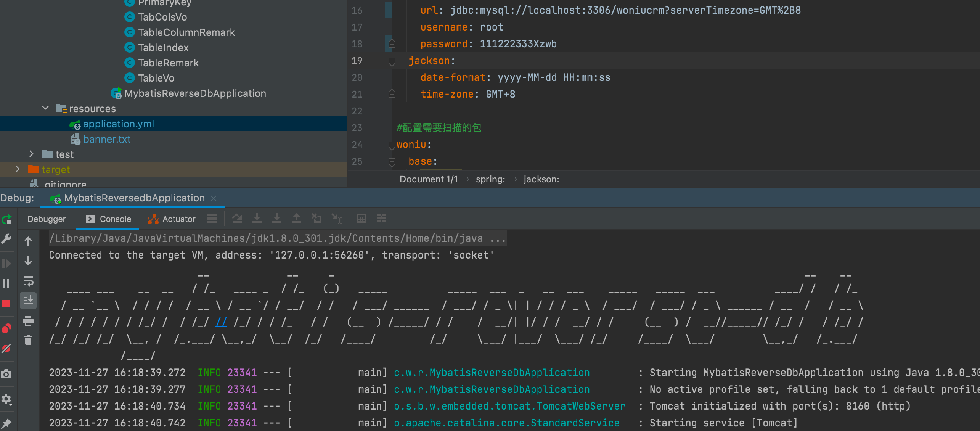Click the blue link in console banner

[221, 322]
